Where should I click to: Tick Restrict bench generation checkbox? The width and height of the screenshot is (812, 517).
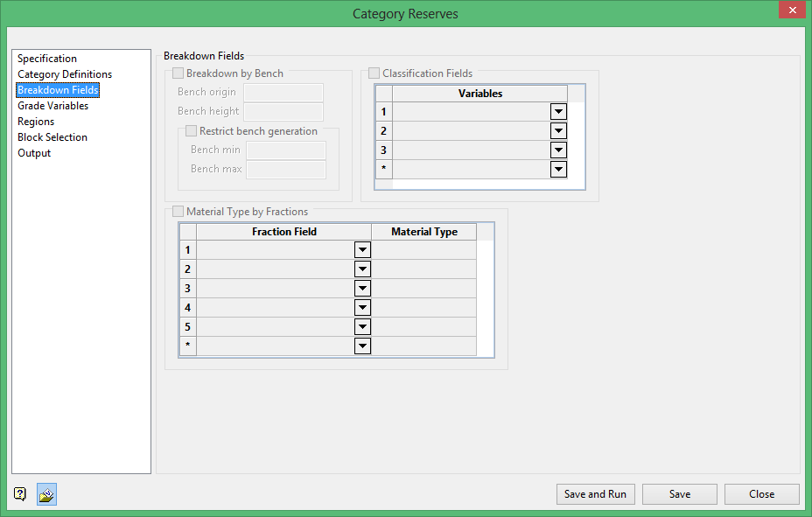(x=192, y=131)
